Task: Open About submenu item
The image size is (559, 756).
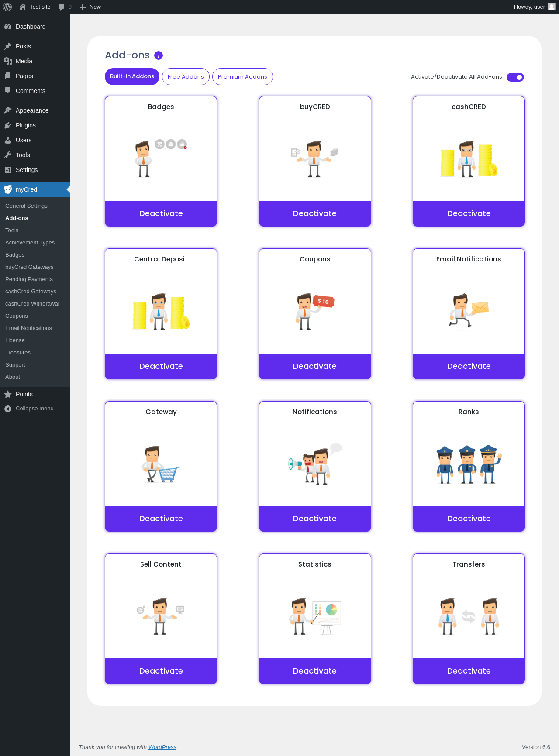Action: point(35,377)
